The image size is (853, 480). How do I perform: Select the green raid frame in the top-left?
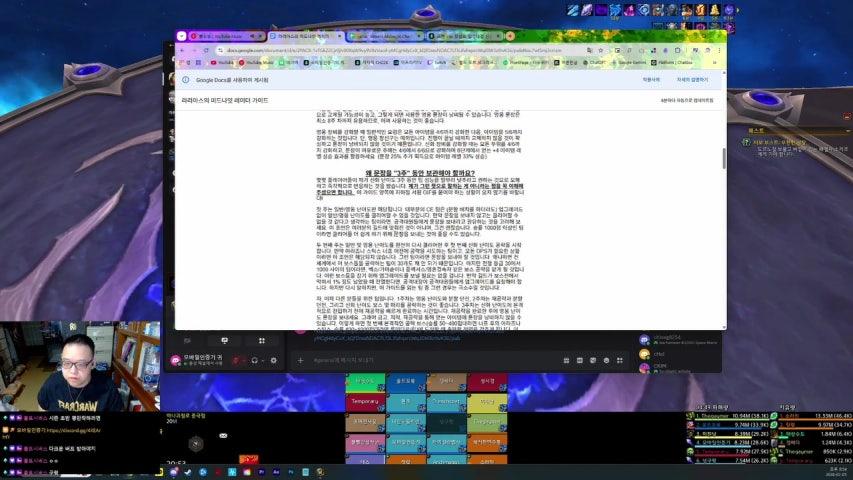(365, 382)
